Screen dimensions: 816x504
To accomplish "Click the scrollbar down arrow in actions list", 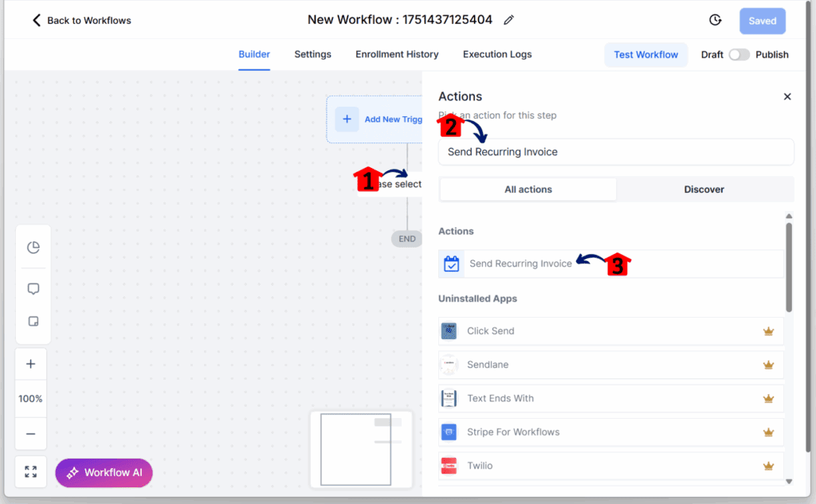I will click(789, 481).
